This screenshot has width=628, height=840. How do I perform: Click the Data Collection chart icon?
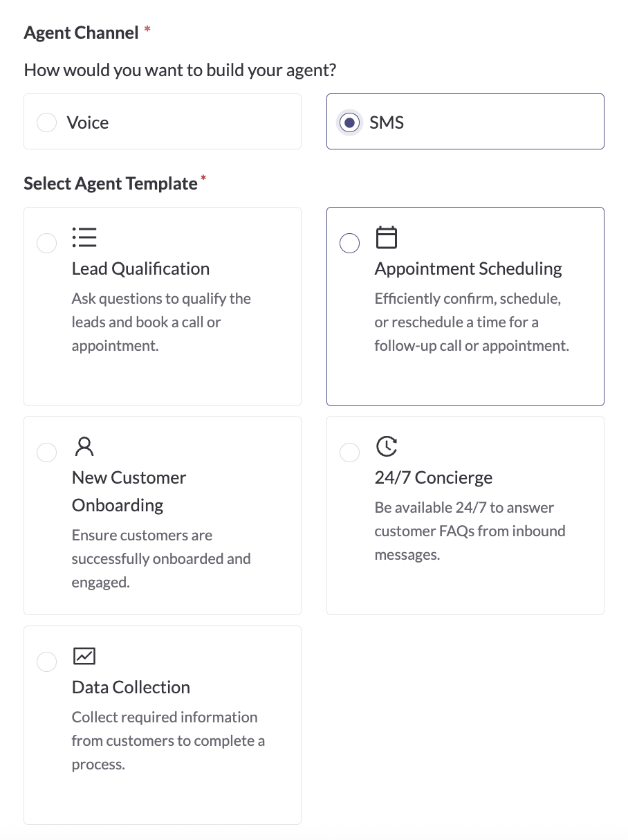84,655
